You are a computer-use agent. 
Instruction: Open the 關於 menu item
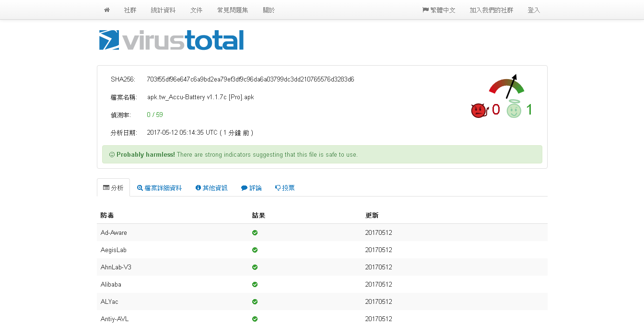[x=269, y=10]
